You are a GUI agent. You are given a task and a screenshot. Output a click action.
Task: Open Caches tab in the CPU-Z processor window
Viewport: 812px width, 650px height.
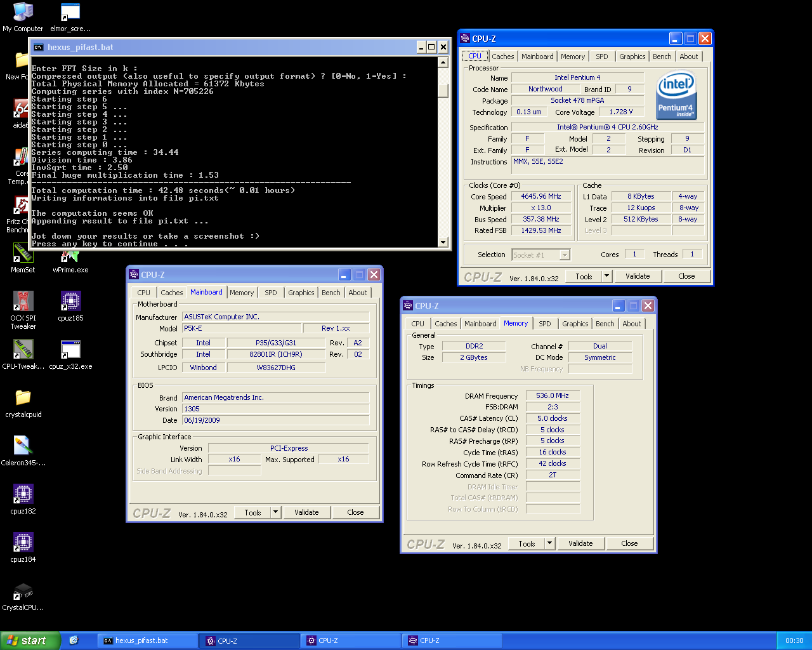tap(503, 56)
